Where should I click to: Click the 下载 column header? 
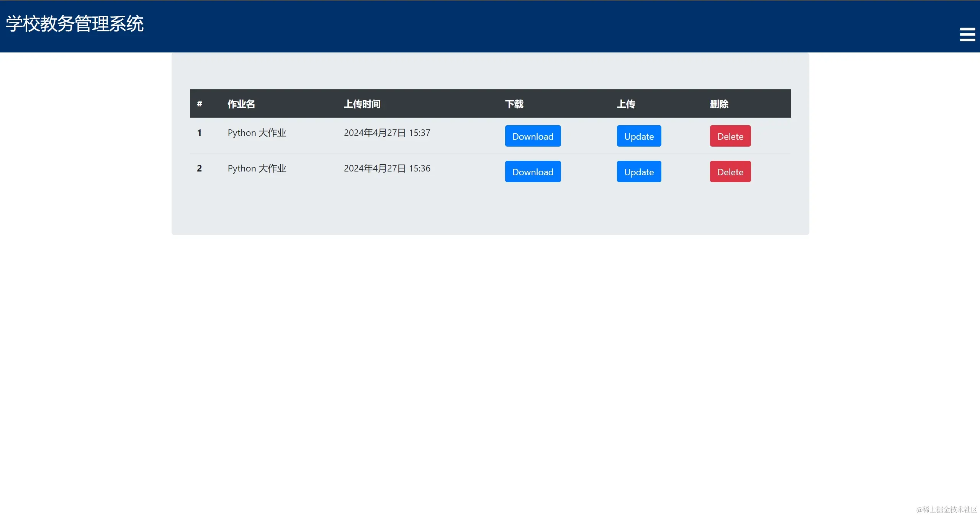514,104
